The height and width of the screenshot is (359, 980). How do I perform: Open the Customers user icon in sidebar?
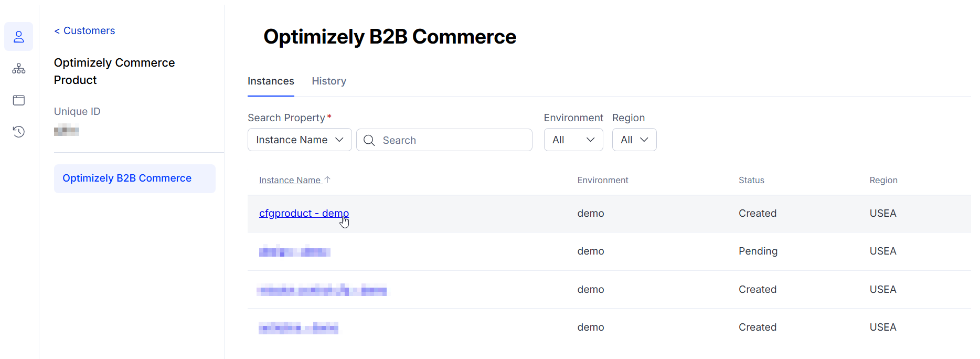coord(19,37)
